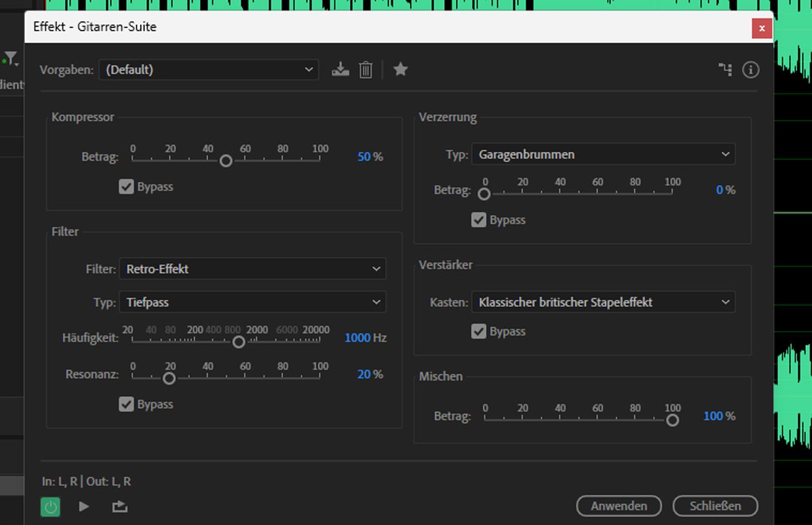Open the Kasten amplifier dropdown
Viewport: 812px width, 525px height.
tap(603, 302)
